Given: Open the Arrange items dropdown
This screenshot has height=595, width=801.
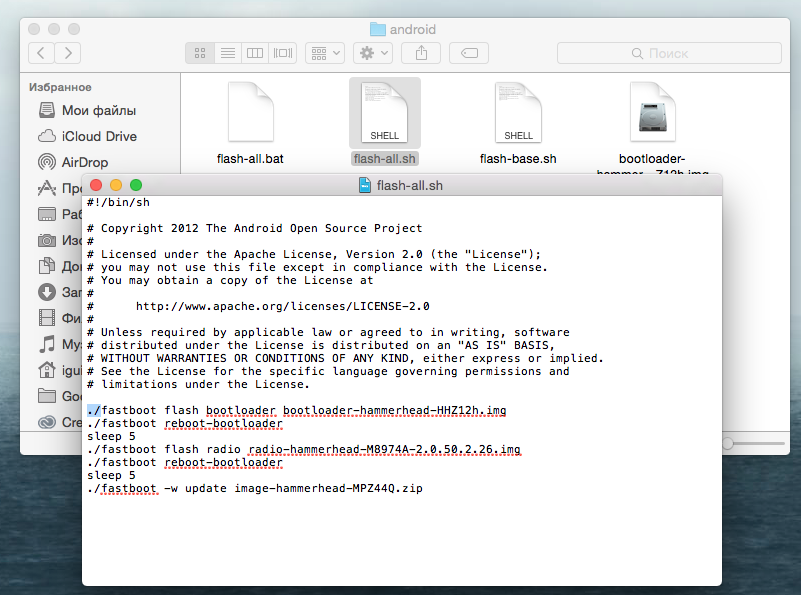Looking at the screenshot, I should (x=325, y=53).
